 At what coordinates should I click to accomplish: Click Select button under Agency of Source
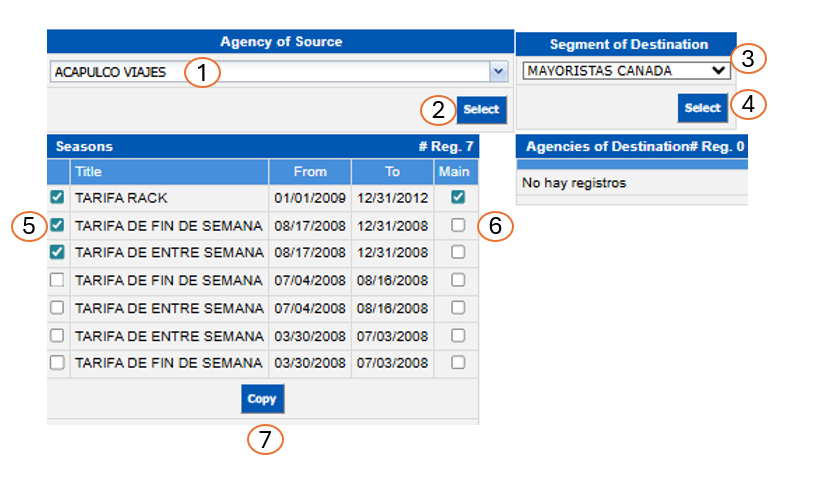coord(481,109)
